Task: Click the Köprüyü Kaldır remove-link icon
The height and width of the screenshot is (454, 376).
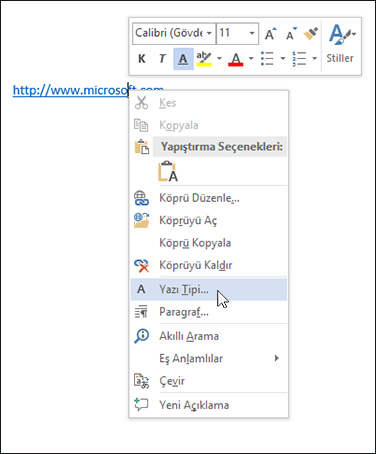Action: click(141, 265)
